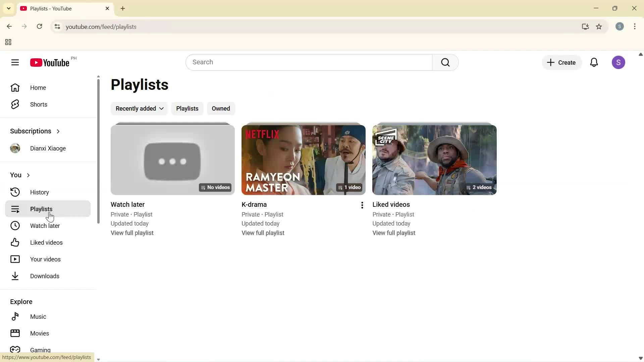This screenshot has width=644, height=362.
Task: Select the Playlists filter chip
Action: [x=187, y=108]
